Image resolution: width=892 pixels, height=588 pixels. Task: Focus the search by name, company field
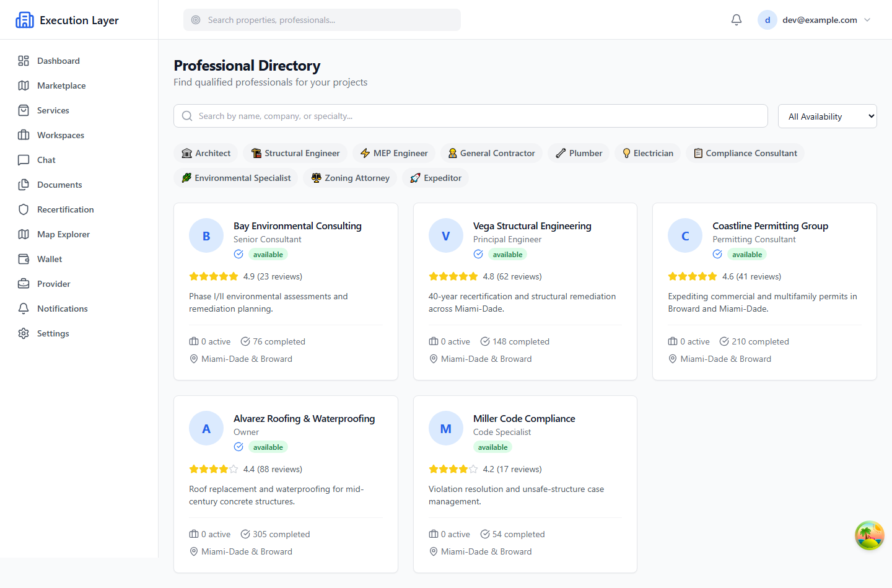click(x=471, y=116)
